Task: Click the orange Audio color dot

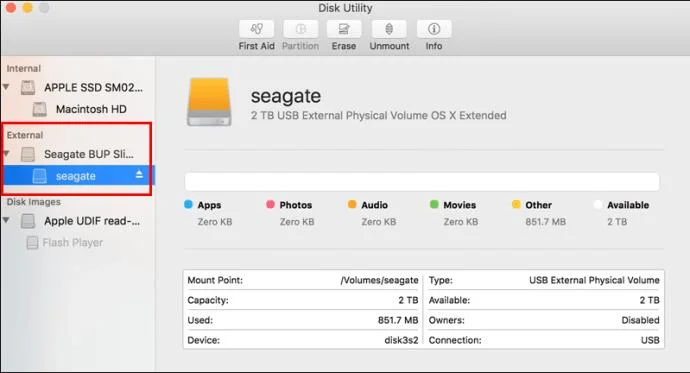Action: (x=352, y=204)
